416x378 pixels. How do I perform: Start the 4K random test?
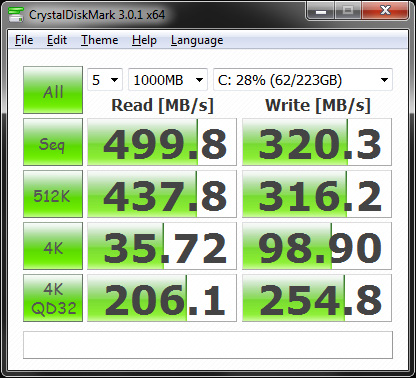pyautogui.click(x=53, y=246)
